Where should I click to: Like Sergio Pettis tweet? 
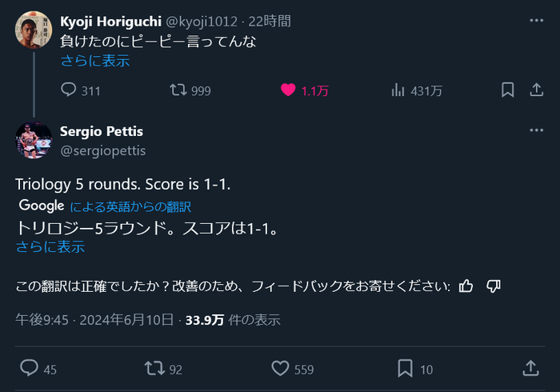280,368
